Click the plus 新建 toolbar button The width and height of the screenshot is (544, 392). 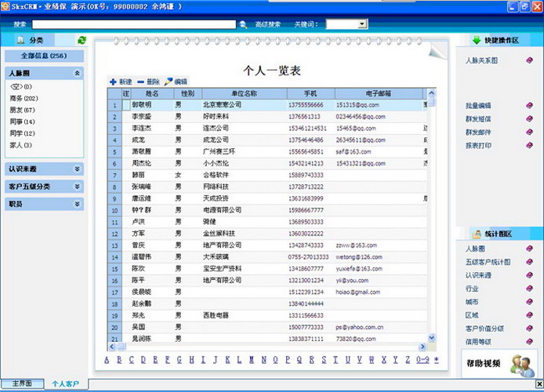tap(121, 82)
